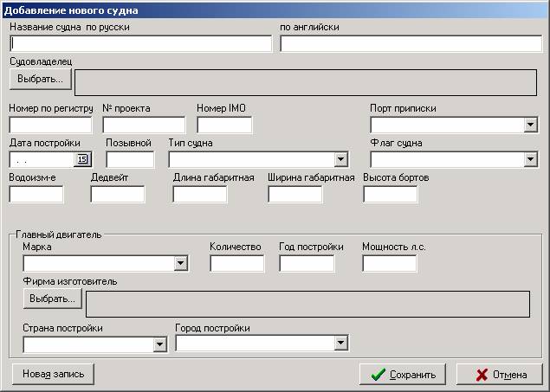Screen dimensions: 550x392
Task: Click the Номер по регистру field
Action: (x=50, y=125)
